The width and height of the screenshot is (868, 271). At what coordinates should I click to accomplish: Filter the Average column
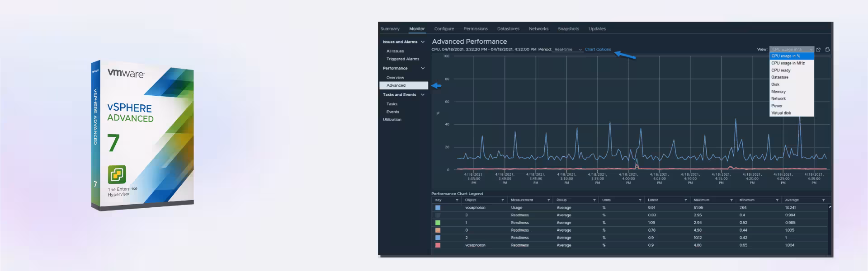[x=823, y=200]
